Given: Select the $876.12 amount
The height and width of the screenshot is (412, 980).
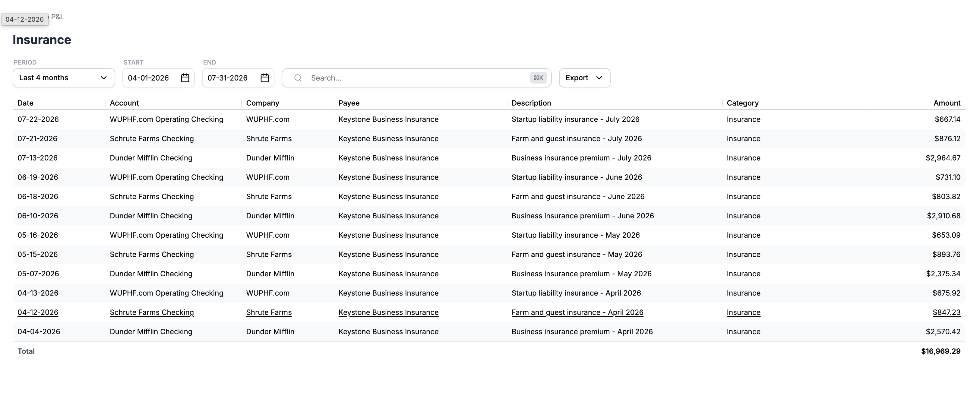Looking at the screenshot, I should click(947, 139).
